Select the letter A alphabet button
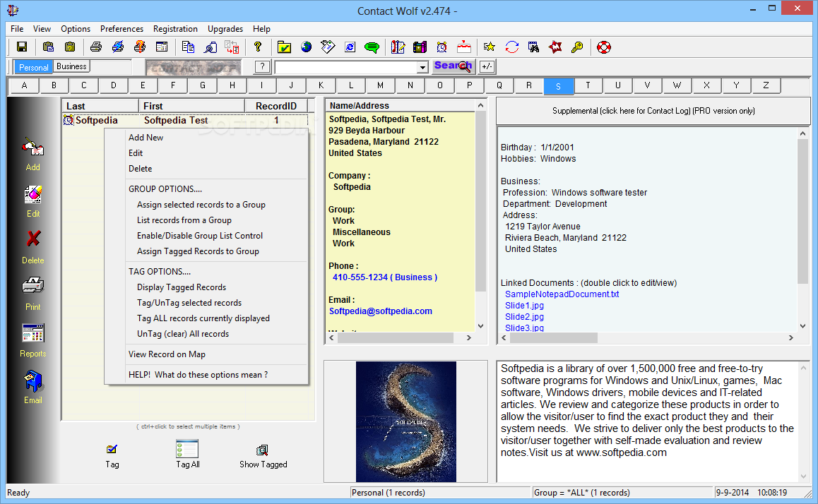Screen dimensions: 818x504 24,85
